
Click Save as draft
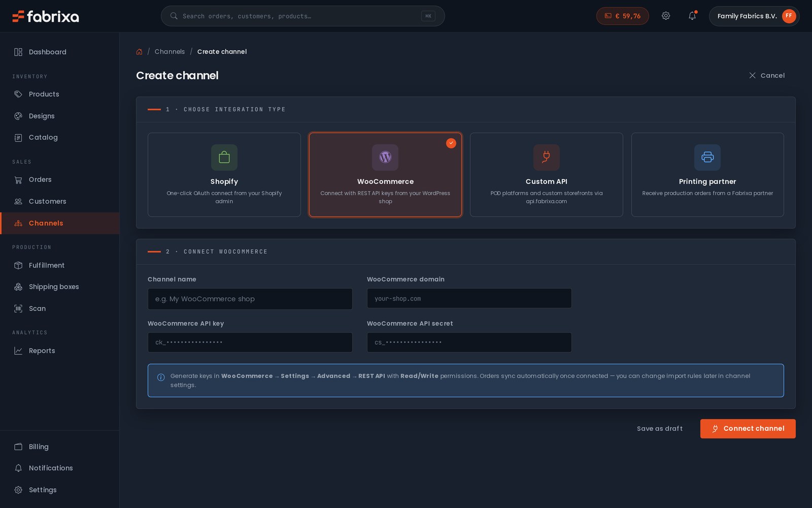tap(660, 429)
